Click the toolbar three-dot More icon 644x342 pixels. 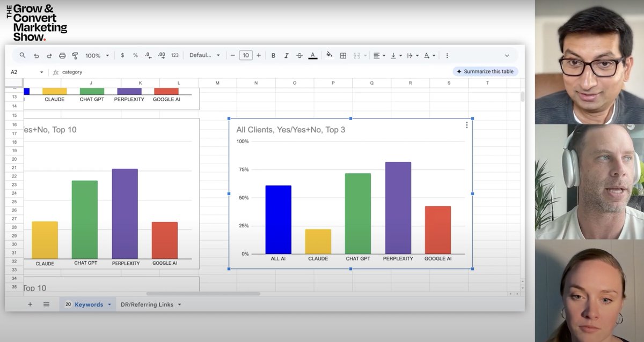(x=447, y=56)
